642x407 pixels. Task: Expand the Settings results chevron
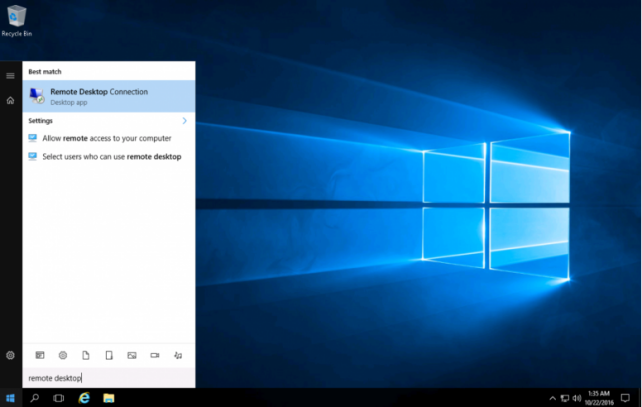click(x=184, y=121)
